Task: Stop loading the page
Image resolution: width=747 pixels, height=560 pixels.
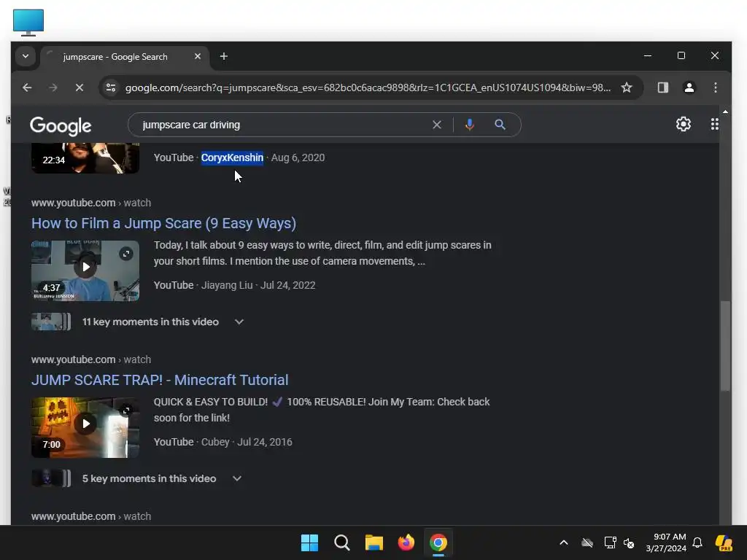Action: coord(79,87)
